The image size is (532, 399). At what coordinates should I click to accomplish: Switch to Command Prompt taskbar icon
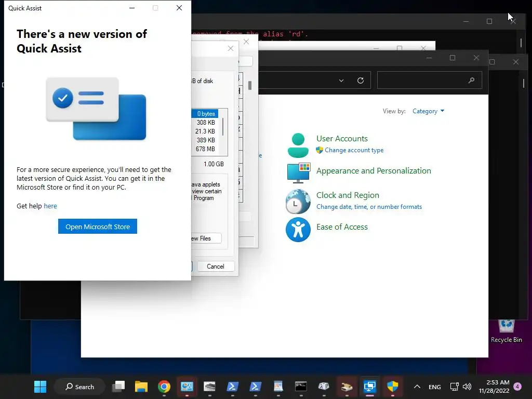[x=301, y=387]
